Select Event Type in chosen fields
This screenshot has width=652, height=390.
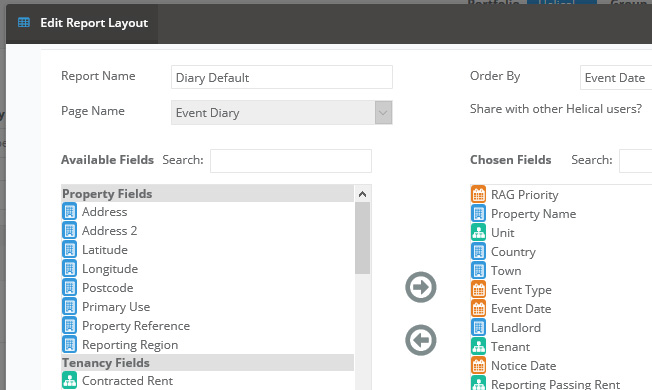[x=521, y=290]
